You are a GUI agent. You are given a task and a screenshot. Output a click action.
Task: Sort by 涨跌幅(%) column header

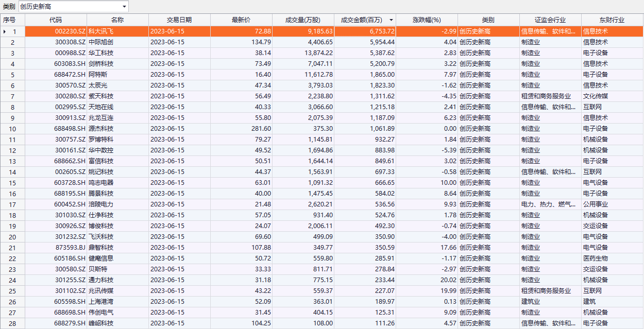click(x=427, y=20)
